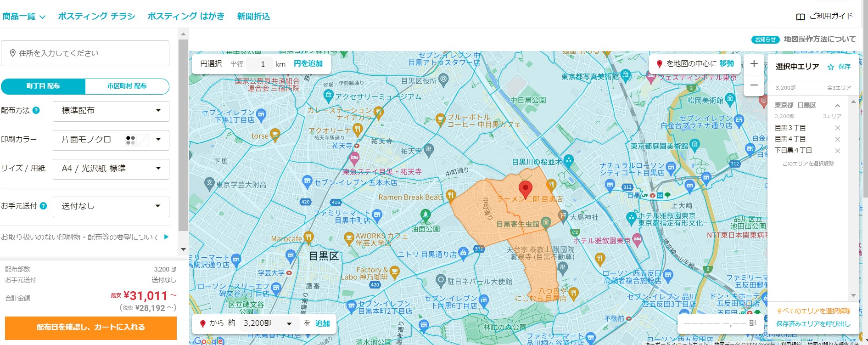Image resolution: width=868 pixels, height=345 pixels.
Task: Select the 町丁目 配布 toggle
Action: [43, 86]
